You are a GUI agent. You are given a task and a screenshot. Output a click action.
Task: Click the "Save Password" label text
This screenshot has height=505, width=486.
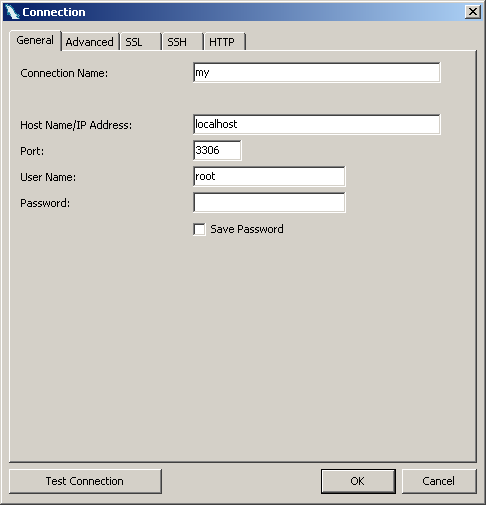tap(247, 229)
